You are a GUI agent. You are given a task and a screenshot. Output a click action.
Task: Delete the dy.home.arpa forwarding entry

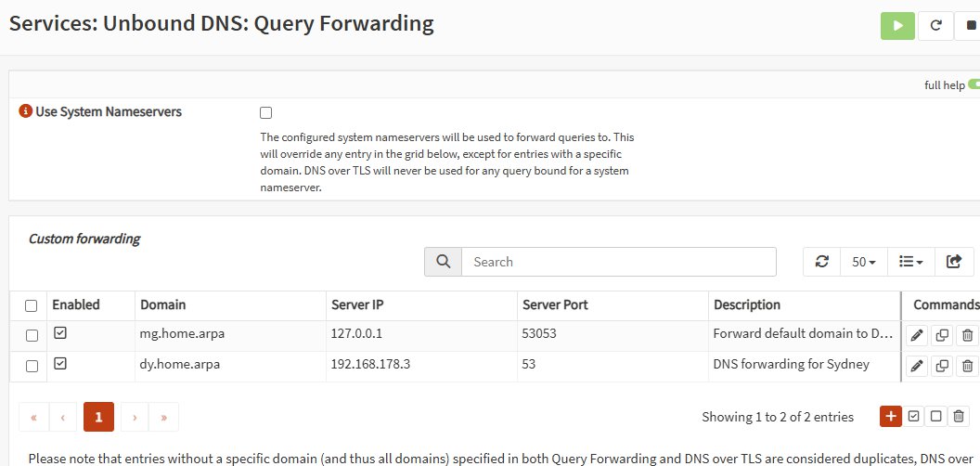tap(968, 366)
